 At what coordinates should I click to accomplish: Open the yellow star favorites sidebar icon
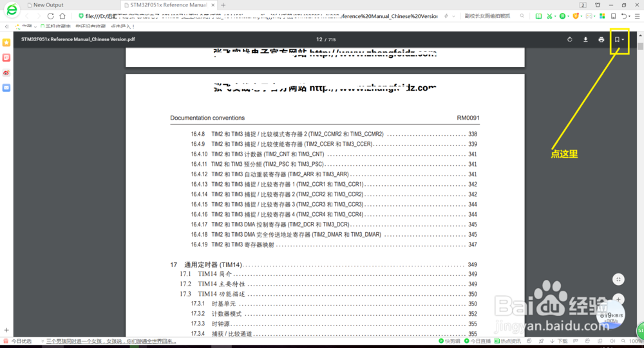[6, 42]
